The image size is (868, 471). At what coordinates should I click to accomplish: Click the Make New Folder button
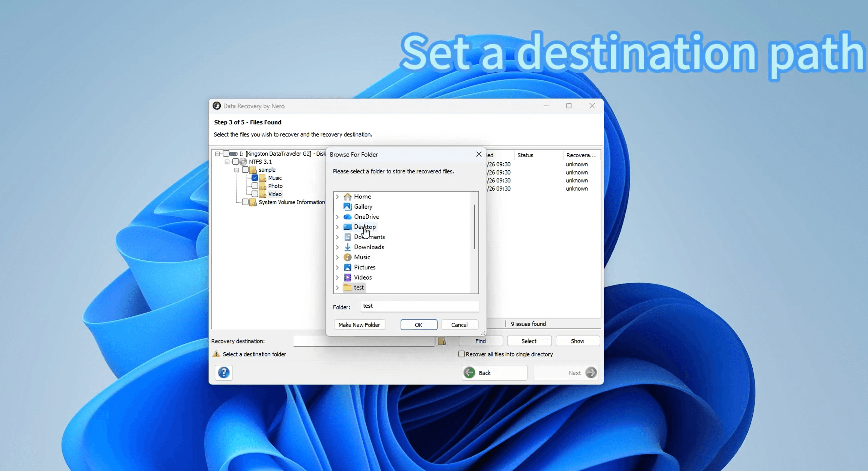click(x=359, y=325)
